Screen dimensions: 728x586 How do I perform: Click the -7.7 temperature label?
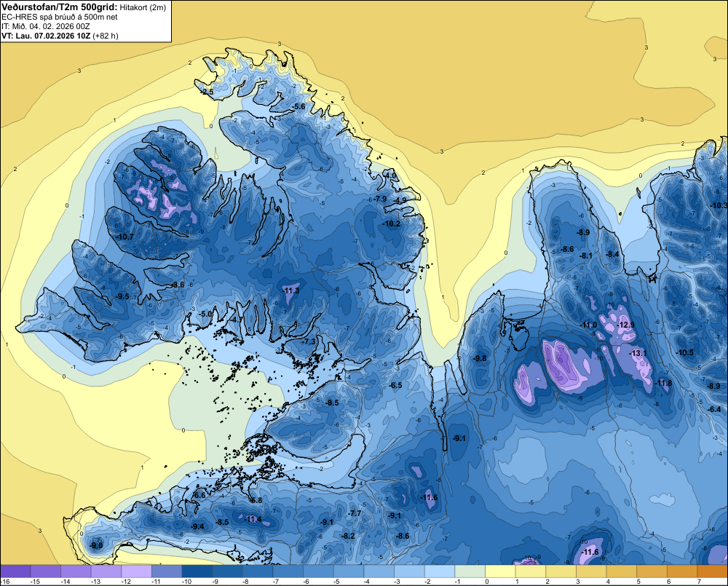pos(355,513)
